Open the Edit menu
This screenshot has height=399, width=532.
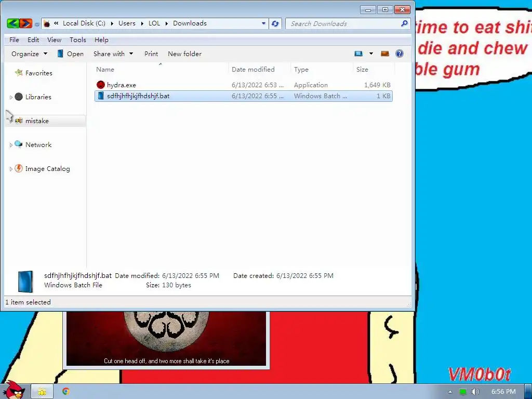(x=33, y=40)
